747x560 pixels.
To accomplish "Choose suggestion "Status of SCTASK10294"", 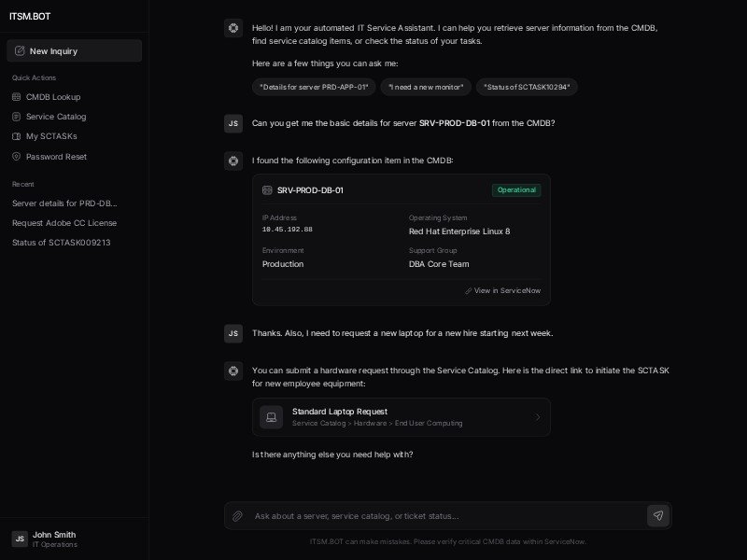I will point(527,87).
